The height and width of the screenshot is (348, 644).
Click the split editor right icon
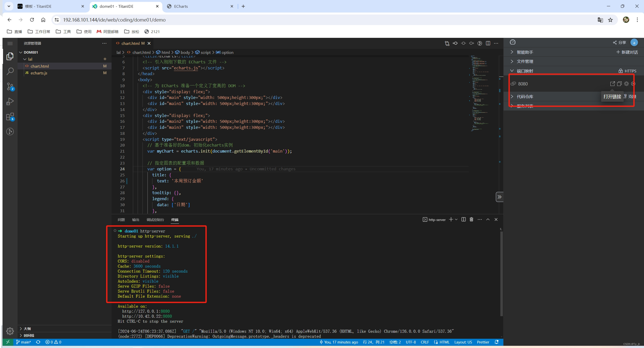488,43
